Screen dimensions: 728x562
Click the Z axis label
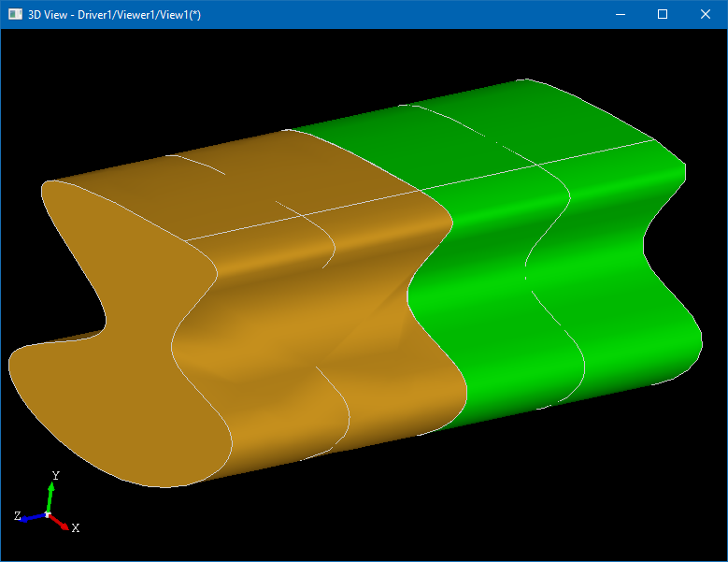pos(18,516)
